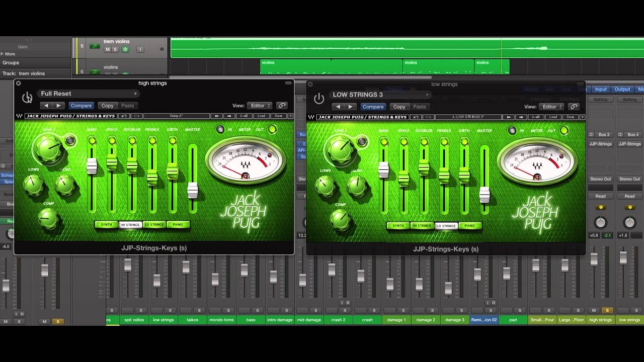Select the spit cellos channel name
Screen dimensions: 644x362
coord(134,320)
